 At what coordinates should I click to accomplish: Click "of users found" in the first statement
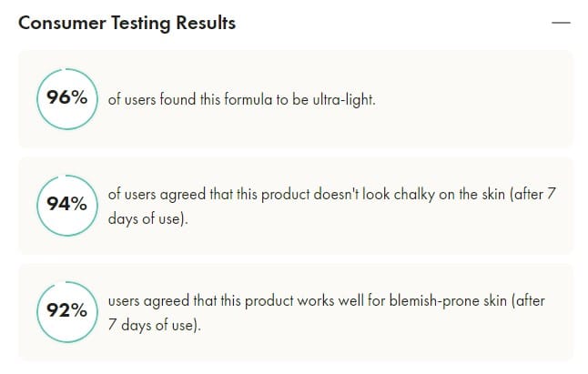coord(149,99)
